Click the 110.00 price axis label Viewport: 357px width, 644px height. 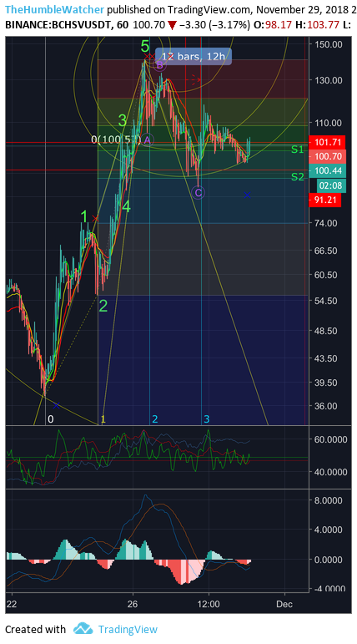328,123
